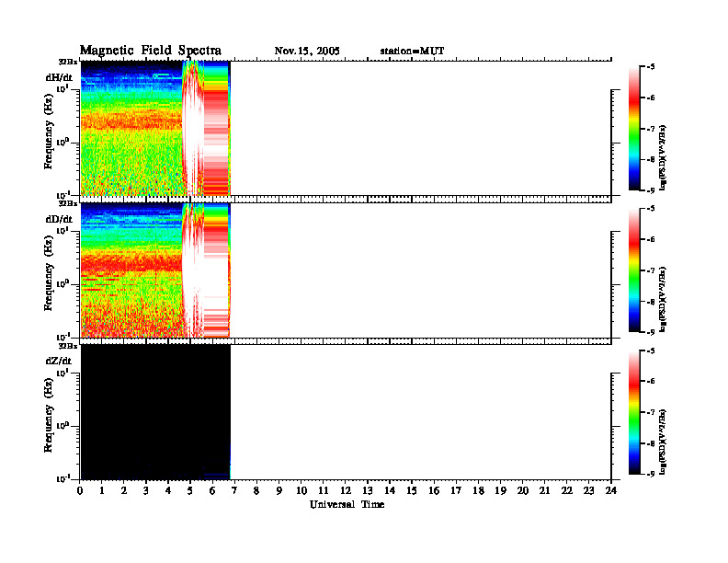Select the dZ/dt panel label

(59, 361)
